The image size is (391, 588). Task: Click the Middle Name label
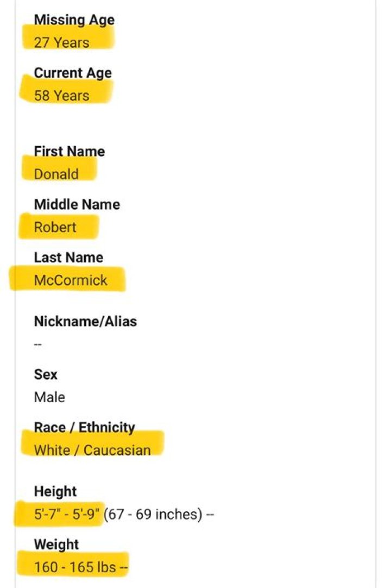[77, 205]
